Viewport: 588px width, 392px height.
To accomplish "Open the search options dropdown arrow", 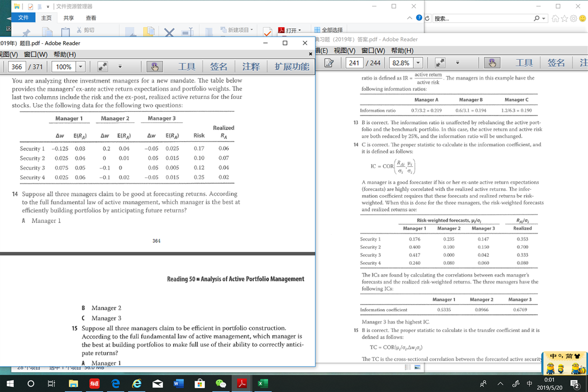I will coord(544,18).
